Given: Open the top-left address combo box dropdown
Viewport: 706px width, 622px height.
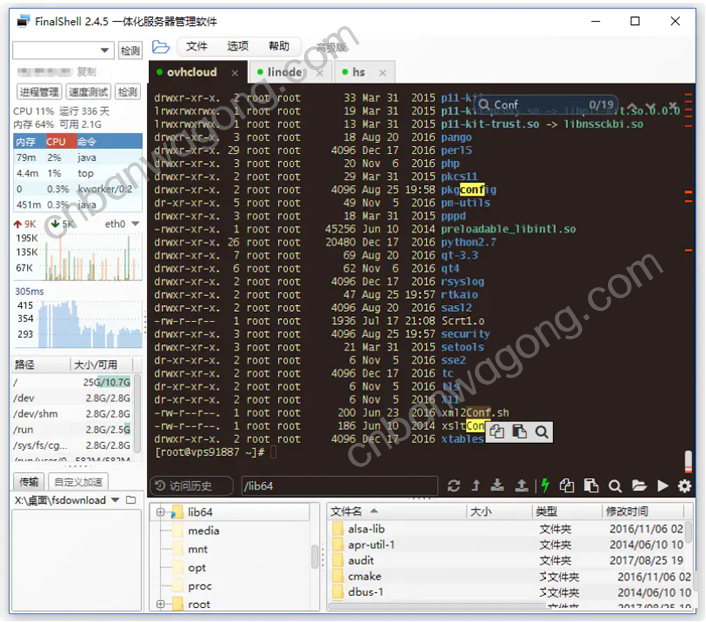Looking at the screenshot, I should coord(104,50).
